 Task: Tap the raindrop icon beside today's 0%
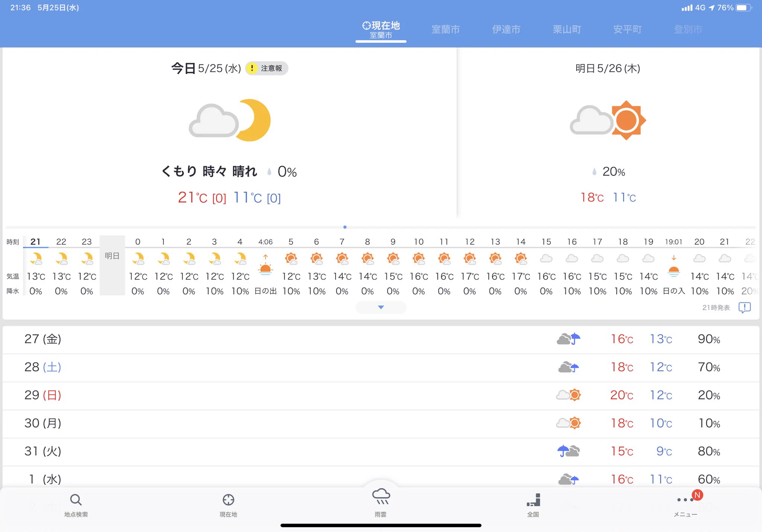[x=269, y=171]
